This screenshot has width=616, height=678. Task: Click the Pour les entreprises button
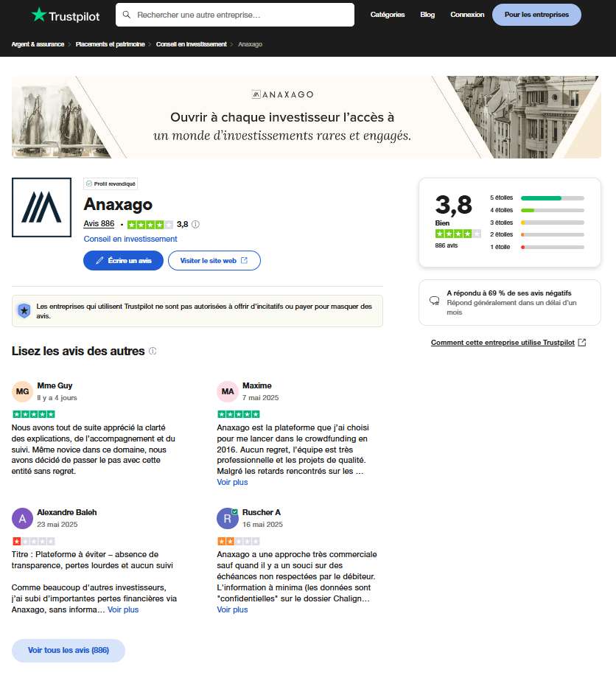click(536, 14)
